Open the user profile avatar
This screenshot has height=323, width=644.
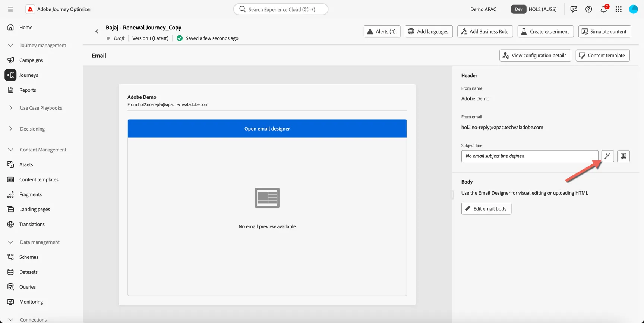pyautogui.click(x=633, y=9)
